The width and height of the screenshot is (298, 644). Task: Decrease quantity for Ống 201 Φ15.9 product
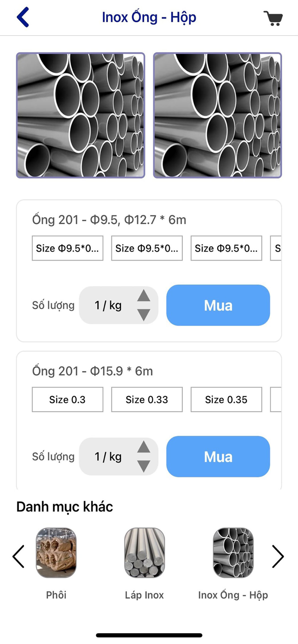click(144, 466)
